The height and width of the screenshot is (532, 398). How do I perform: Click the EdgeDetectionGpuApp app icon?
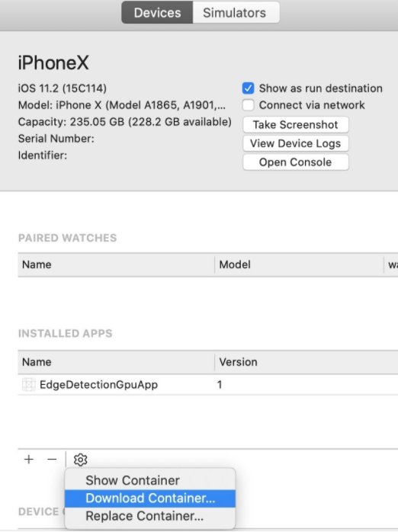28,384
